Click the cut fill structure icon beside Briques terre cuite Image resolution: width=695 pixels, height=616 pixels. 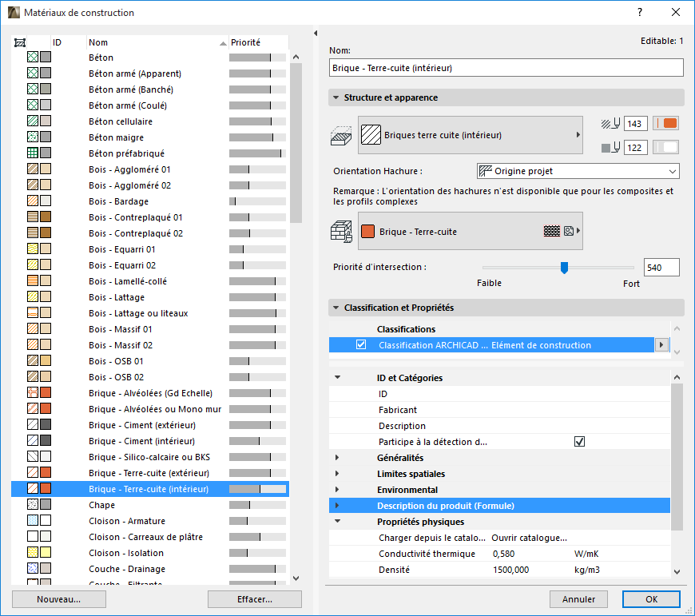pos(341,135)
